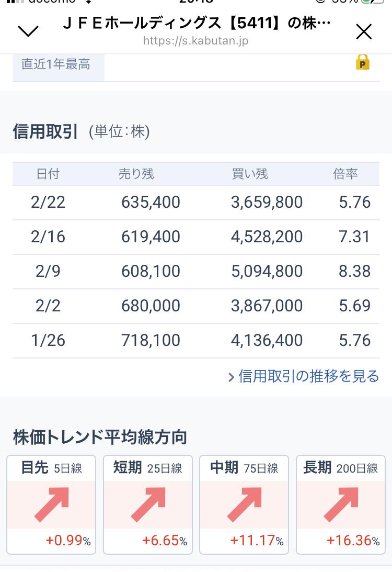Select the 2/16 margin trading row
Viewport: 392px width, 572px height.
[196, 237]
